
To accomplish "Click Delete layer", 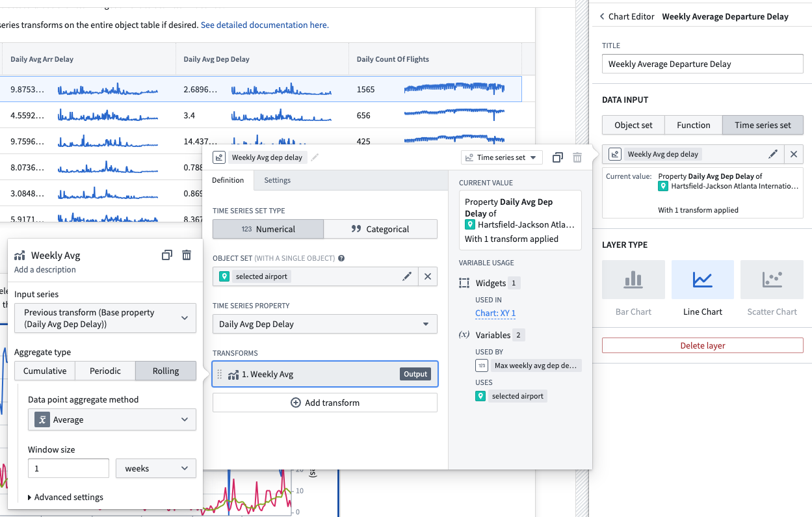I will tap(702, 345).
